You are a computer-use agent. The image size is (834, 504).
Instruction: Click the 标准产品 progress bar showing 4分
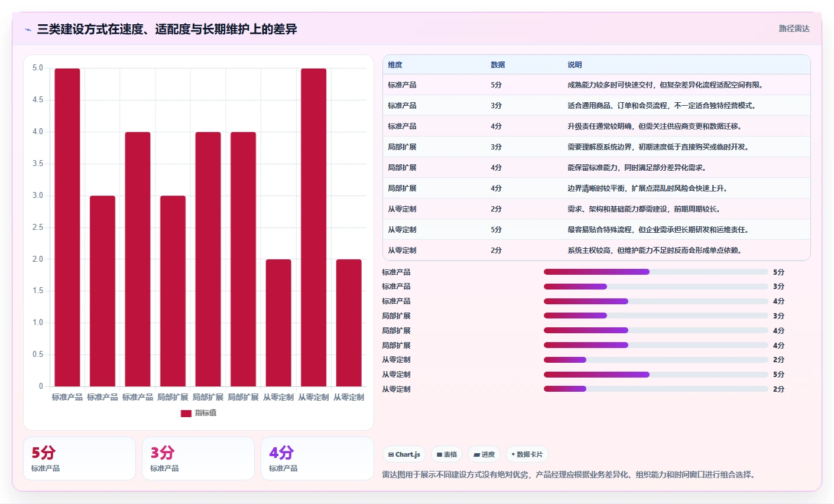(x=656, y=301)
